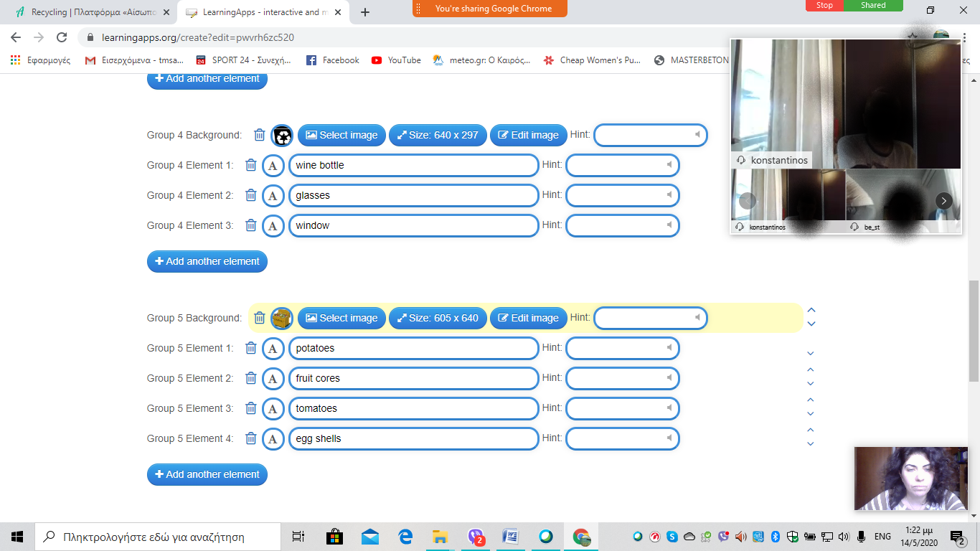Click the window text input field
This screenshot has height=551, width=980.
click(413, 225)
